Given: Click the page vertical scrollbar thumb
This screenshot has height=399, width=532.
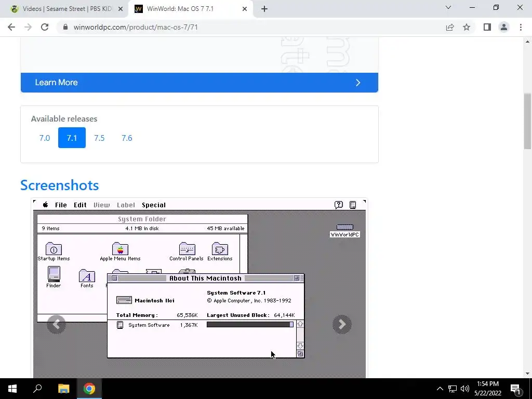Looking at the screenshot, I should 527,122.
